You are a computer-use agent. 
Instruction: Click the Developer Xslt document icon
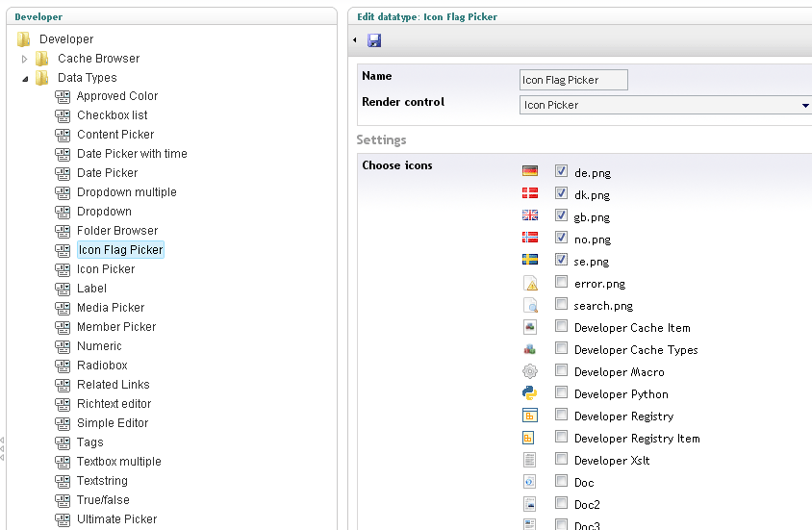(529, 460)
